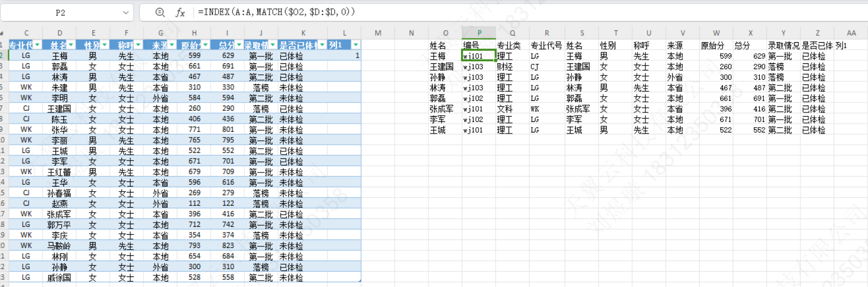
Task: Click cell 王红蕾 in column D
Action: (x=59, y=172)
